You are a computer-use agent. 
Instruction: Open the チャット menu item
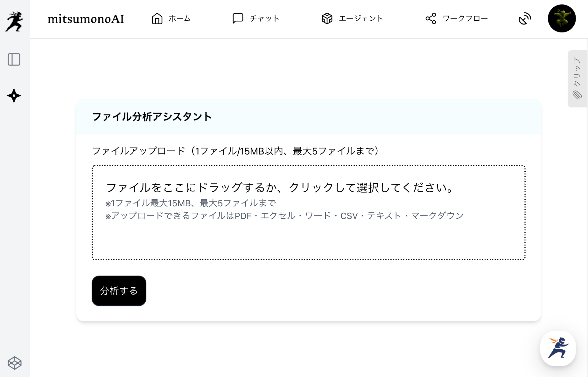pyautogui.click(x=265, y=19)
